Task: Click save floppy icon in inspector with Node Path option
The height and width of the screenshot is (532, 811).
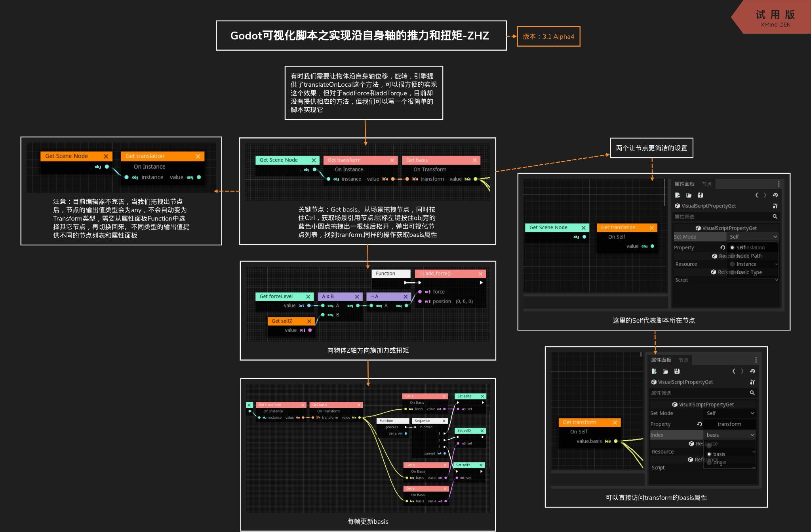Action: 700,195
